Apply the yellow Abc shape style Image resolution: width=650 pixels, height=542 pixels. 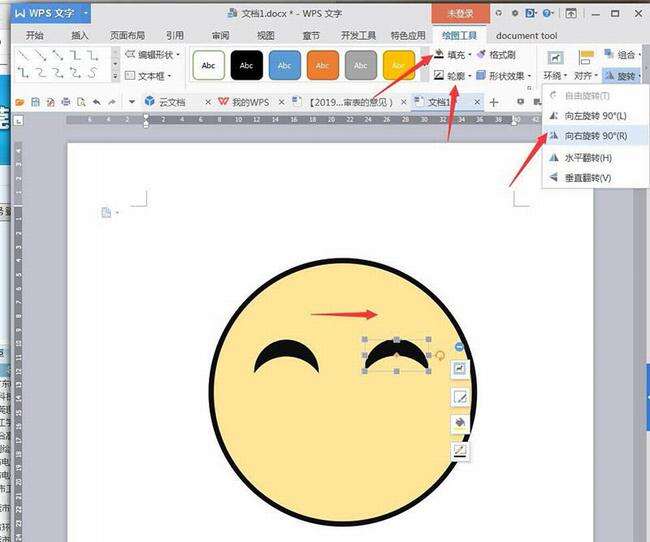(399, 65)
